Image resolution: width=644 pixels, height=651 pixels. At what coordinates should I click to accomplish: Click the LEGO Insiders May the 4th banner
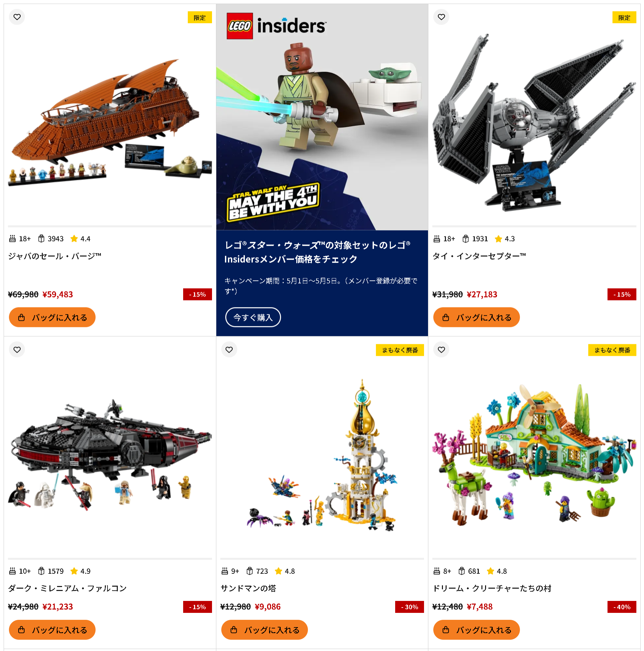point(322,117)
